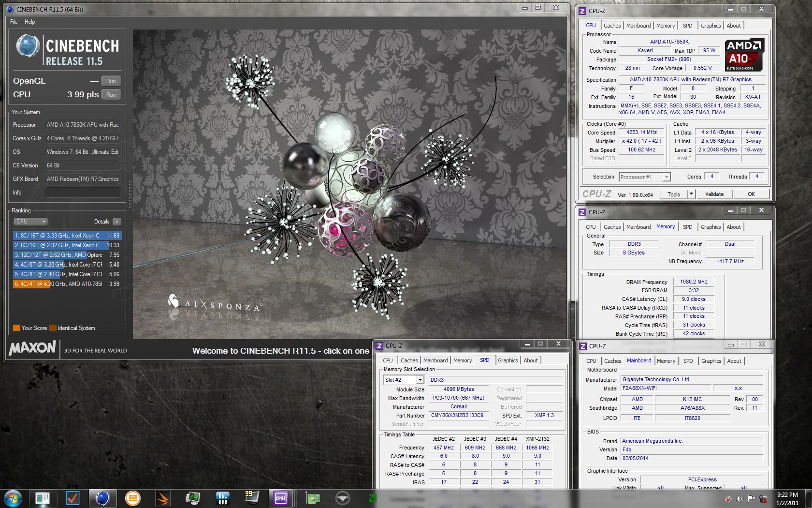The image size is (812, 508).
Task: Click the Windows Start orb
Action: pos(13,498)
